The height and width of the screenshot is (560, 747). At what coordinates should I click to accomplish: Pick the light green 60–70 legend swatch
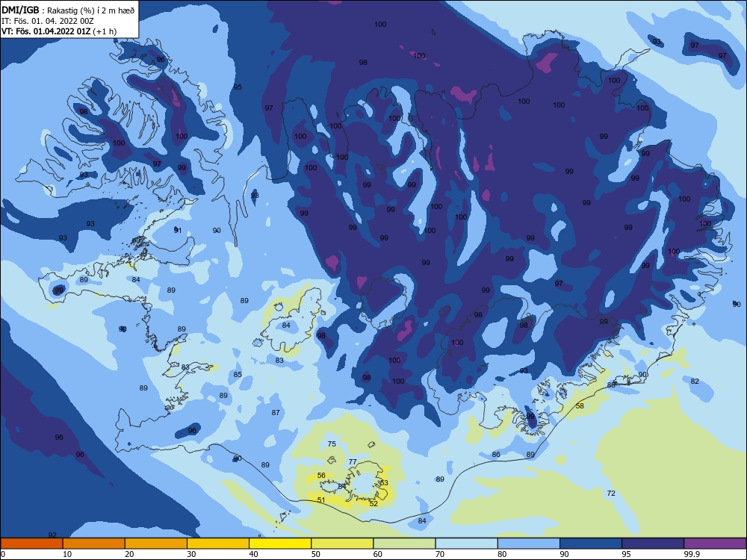[404, 544]
